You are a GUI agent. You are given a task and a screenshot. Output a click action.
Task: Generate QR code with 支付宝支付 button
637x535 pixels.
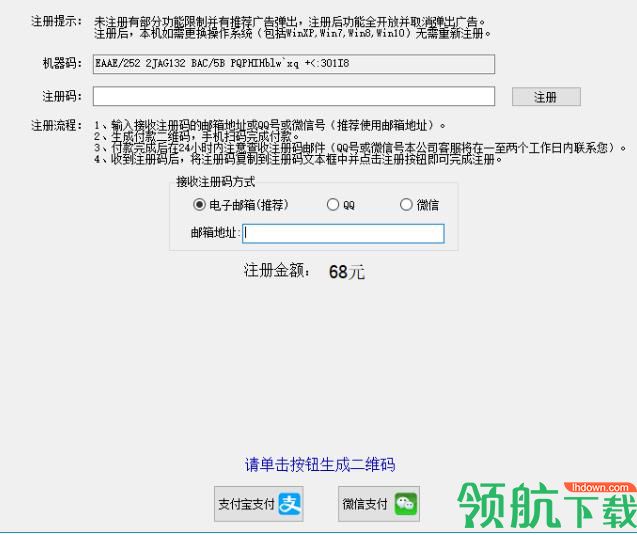coord(259,504)
